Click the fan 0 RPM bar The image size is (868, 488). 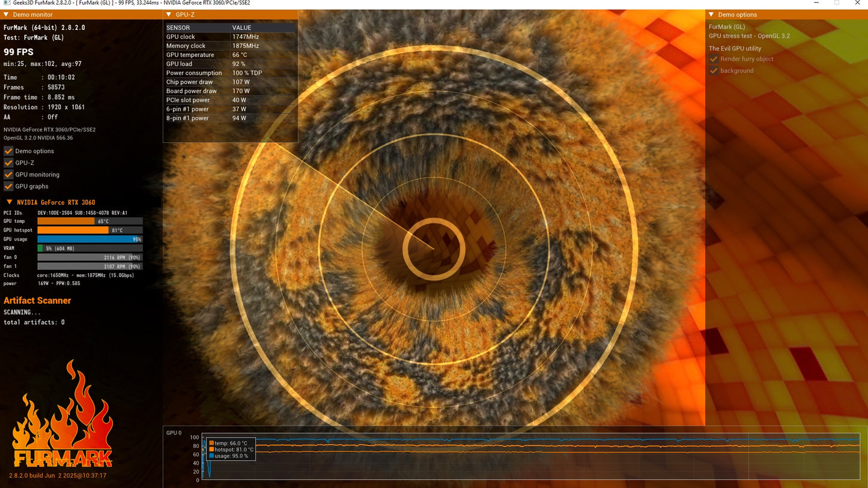[x=90, y=258]
